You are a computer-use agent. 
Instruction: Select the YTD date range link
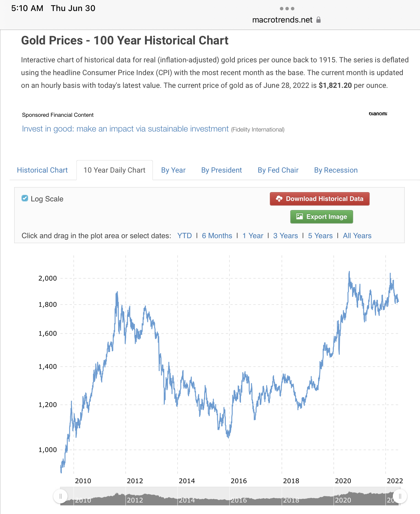pos(185,236)
